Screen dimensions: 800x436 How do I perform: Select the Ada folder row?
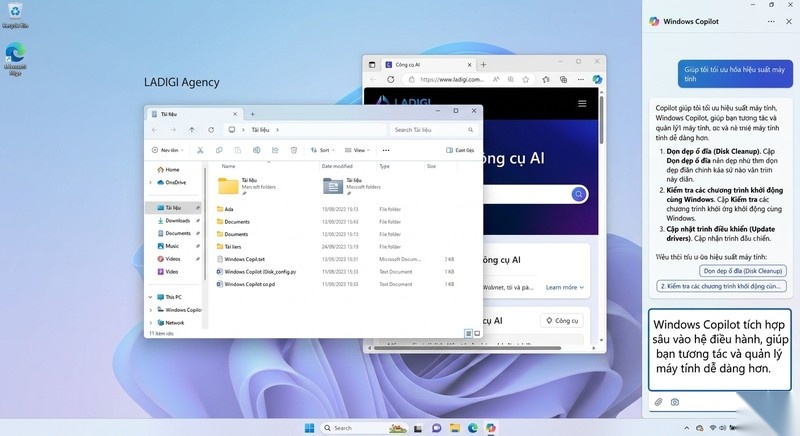coord(337,209)
